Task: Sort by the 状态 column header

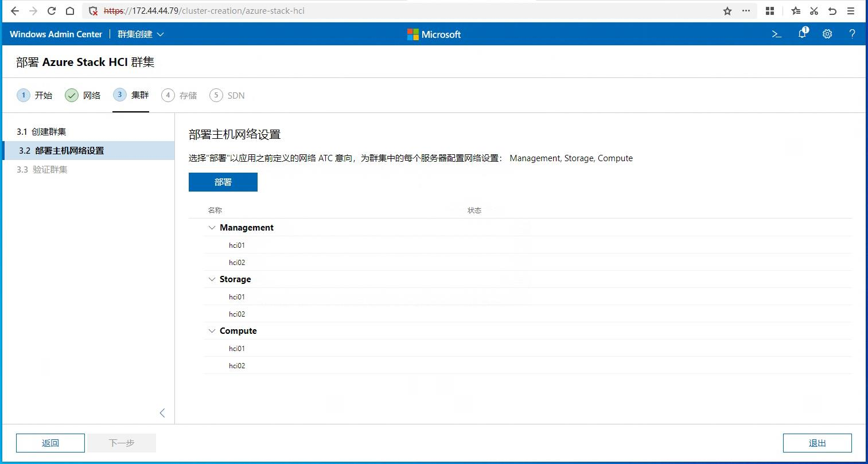Action: [x=474, y=210]
